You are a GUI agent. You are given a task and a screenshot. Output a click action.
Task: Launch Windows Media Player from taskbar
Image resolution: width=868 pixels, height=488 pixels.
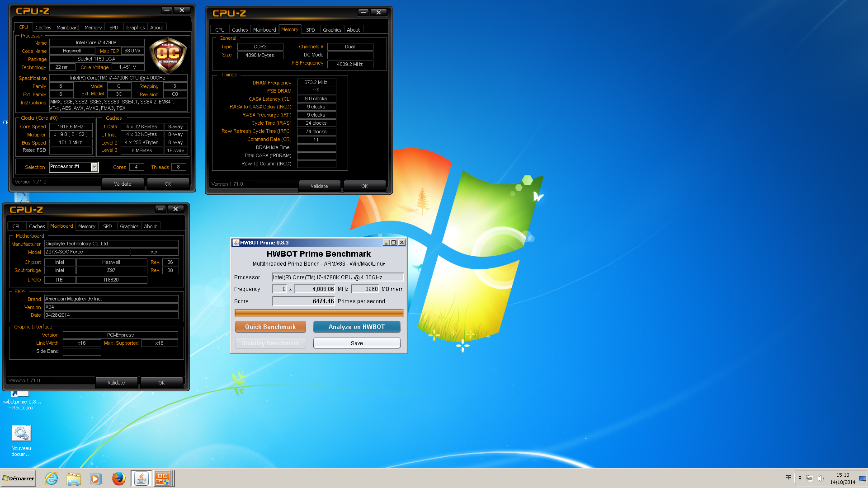click(95, 478)
